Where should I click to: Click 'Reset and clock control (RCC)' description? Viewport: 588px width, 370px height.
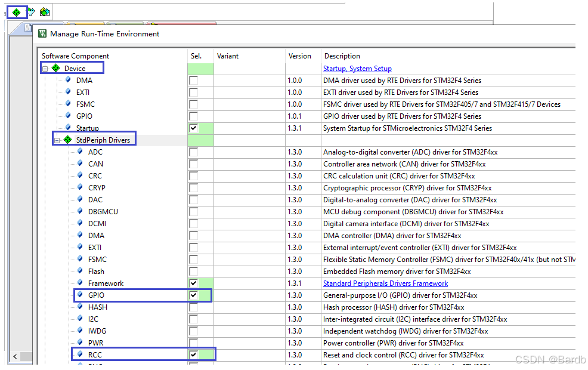click(404, 355)
